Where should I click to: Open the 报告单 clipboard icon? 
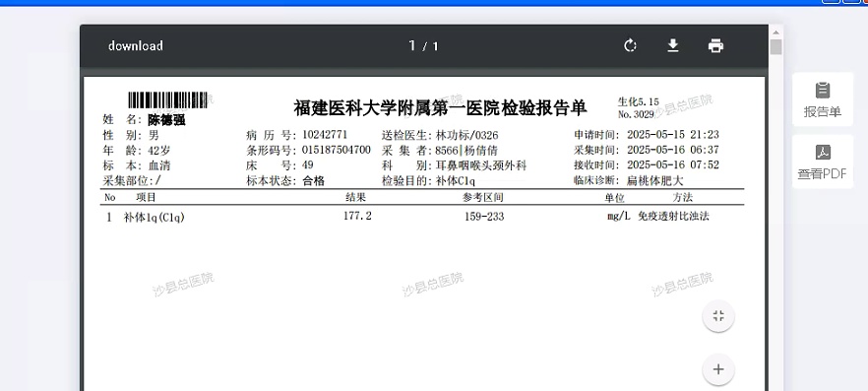coord(823,91)
